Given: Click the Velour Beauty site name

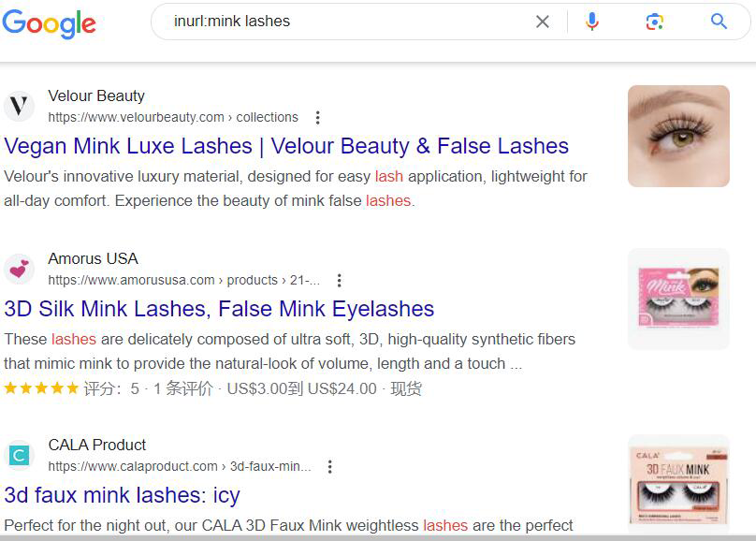Looking at the screenshot, I should pyautogui.click(x=96, y=96).
